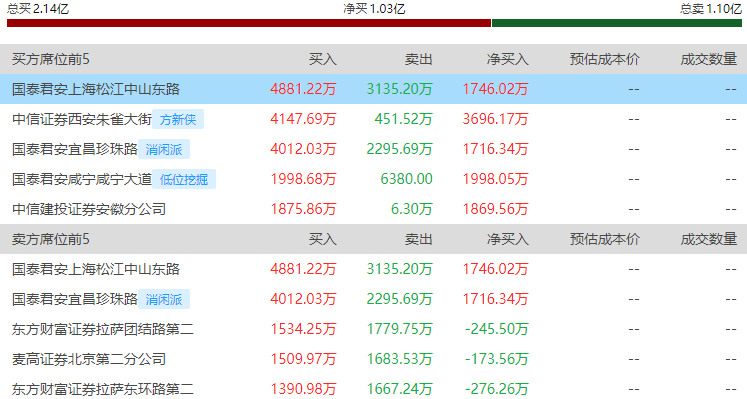Click 卖出 header in seller table
The height and width of the screenshot is (399, 747).
pos(419,239)
